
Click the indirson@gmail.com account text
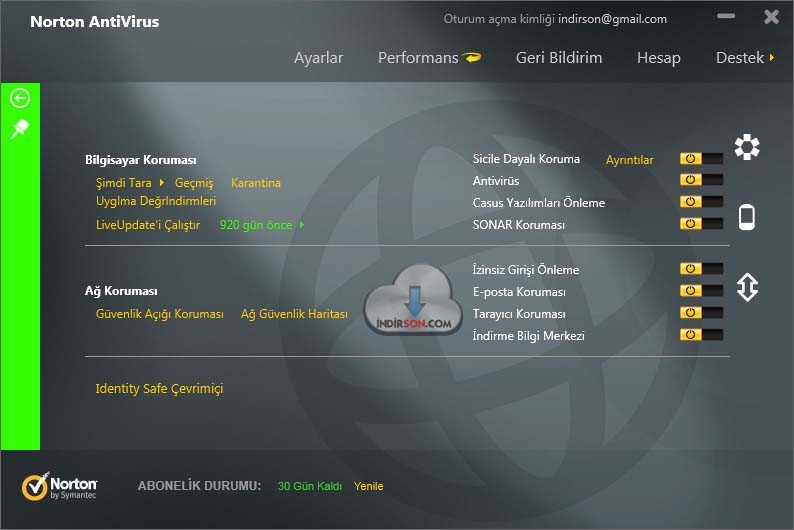[612, 19]
